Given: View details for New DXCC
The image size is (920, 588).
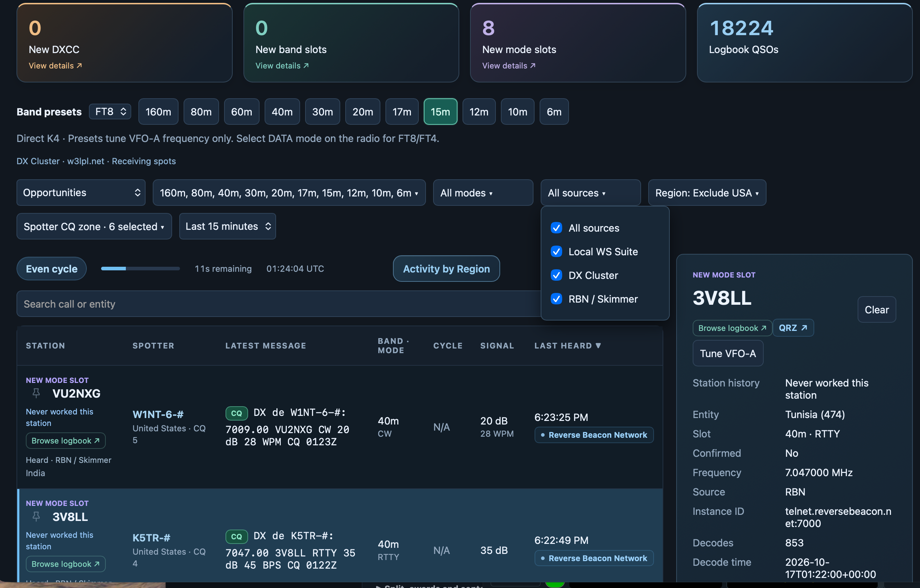Looking at the screenshot, I should [x=56, y=66].
